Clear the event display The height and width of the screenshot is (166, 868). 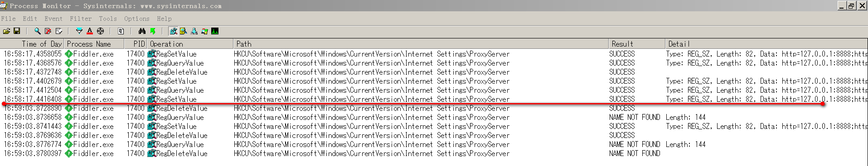pos(59,31)
